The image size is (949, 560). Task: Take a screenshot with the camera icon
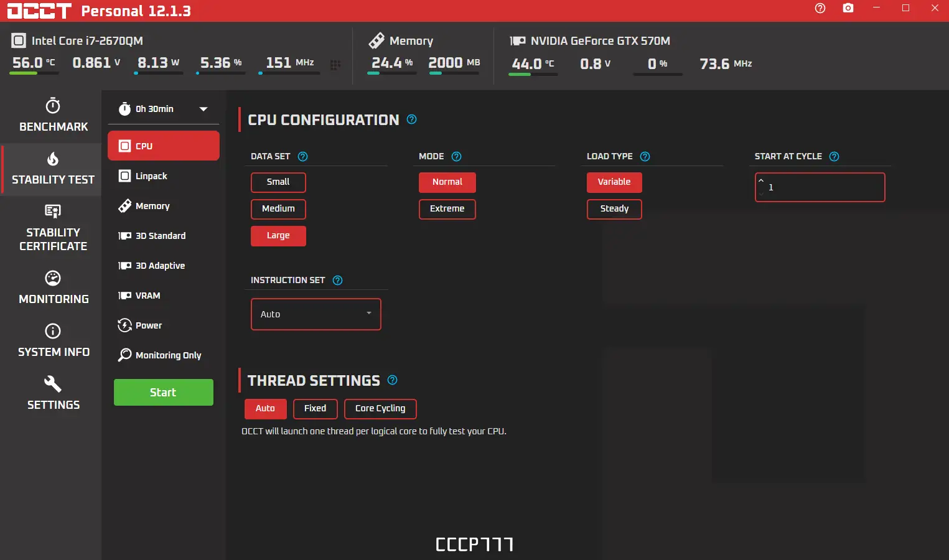(x=848, y=8)
